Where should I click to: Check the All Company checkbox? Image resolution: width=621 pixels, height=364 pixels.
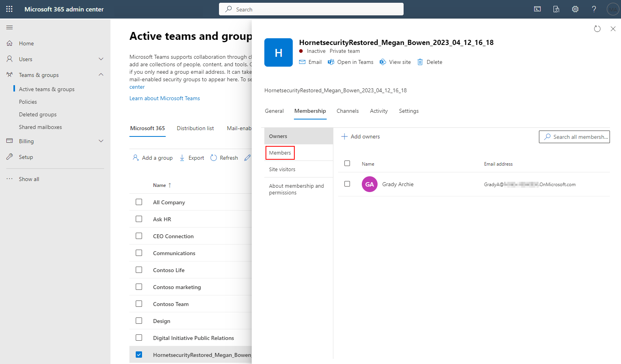(139, 202)
